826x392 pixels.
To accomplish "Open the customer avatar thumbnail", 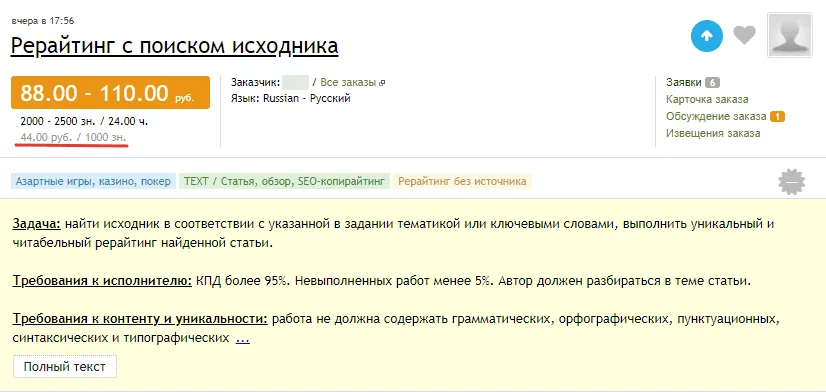I will pyautogui.click(x=790, y=35).
